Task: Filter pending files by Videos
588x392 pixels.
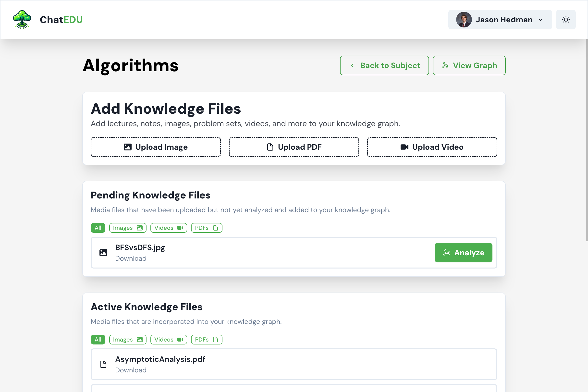Action: pos(169,228)
